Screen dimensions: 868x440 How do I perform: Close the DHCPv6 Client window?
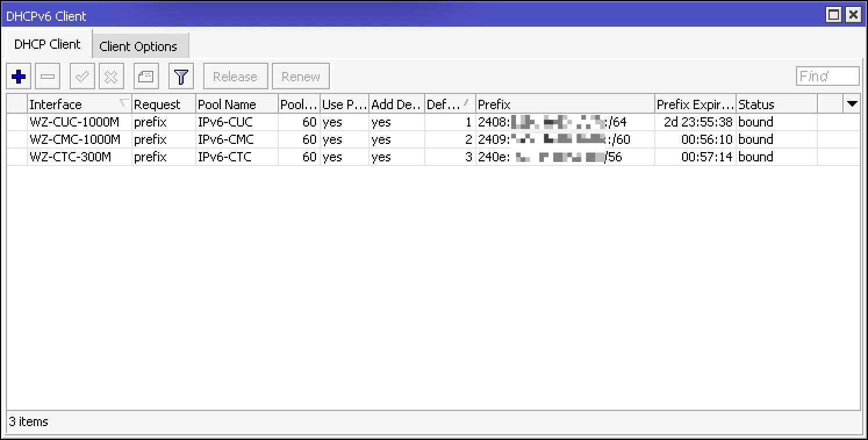coord(853,15)
